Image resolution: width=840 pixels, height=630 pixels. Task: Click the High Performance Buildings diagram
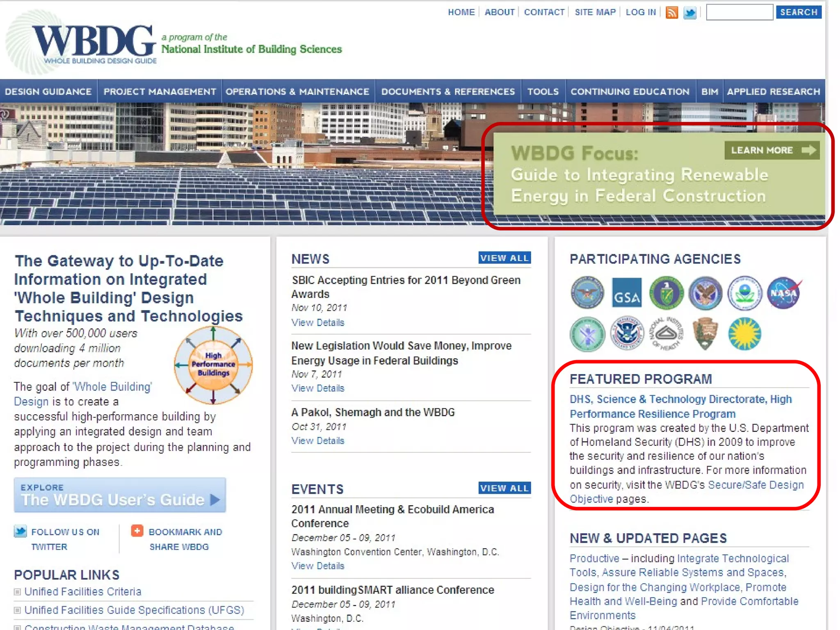(213, 365)
